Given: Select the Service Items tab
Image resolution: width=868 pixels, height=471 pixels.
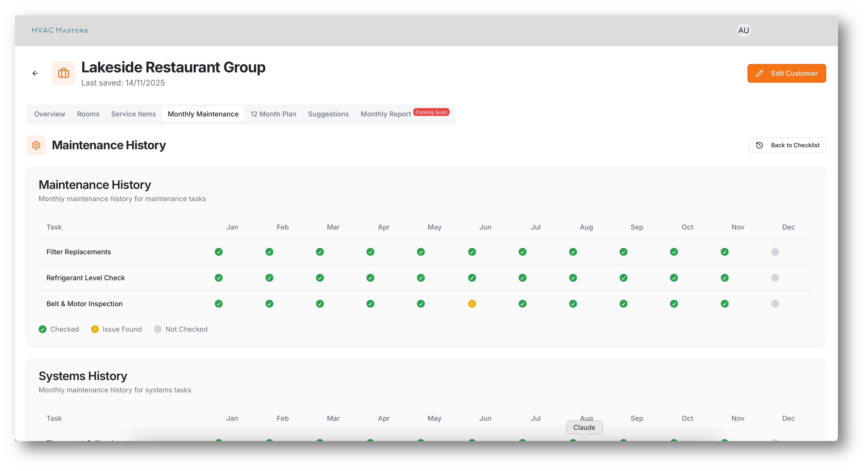Looking at the screenshot, I should 134,114.
